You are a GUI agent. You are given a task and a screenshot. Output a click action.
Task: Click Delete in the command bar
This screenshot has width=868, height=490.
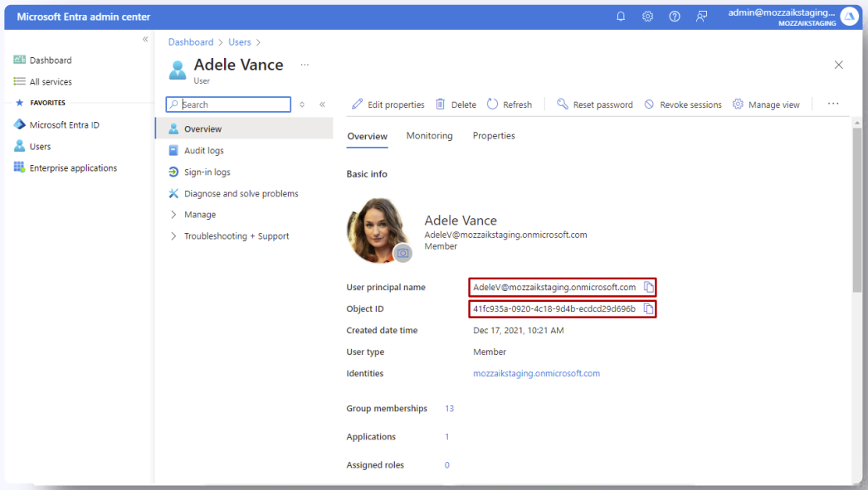(456, 104)
